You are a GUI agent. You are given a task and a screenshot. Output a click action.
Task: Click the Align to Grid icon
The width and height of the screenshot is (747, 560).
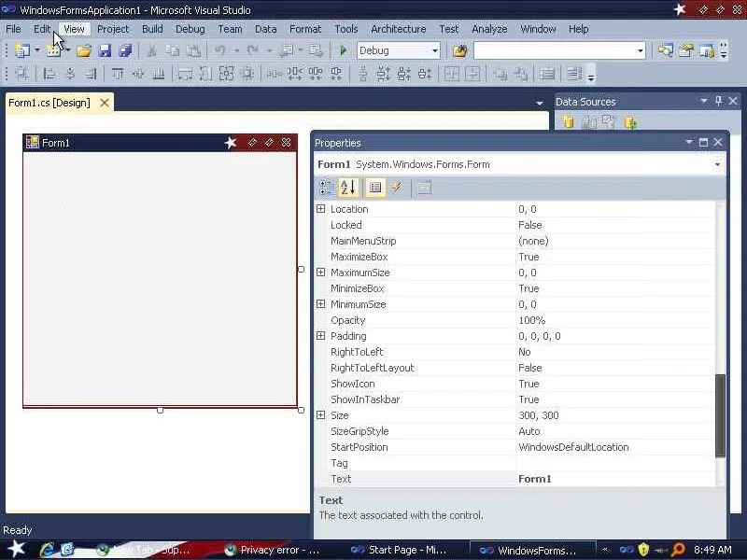pyautogui.click(x=21, y=74)
